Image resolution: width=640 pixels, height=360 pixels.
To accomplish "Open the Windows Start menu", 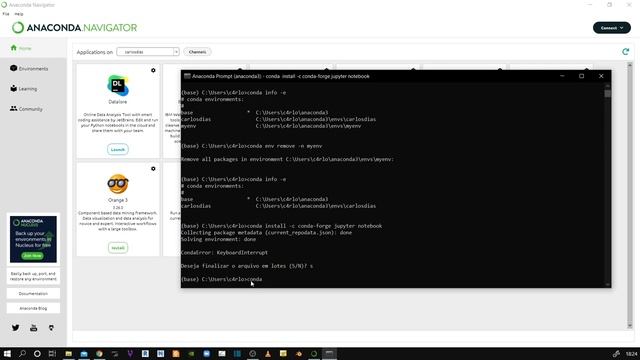I will (7, 353).
